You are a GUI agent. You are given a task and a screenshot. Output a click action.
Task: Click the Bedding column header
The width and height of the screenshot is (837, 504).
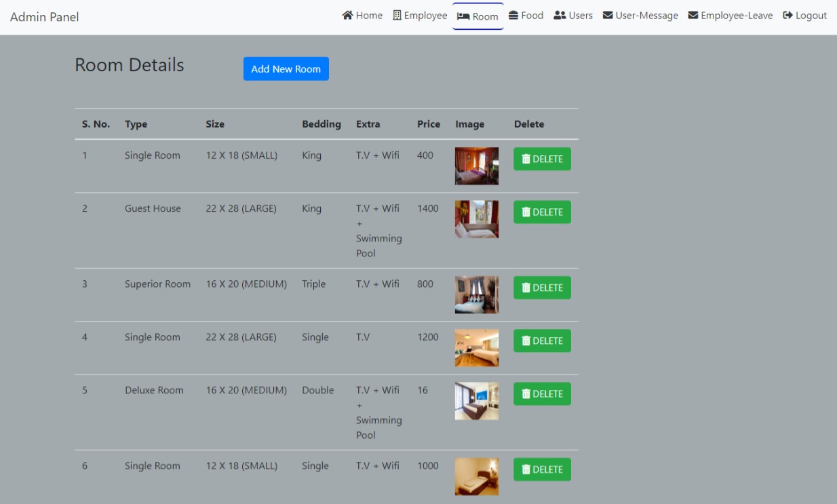(x=322, y=124)
